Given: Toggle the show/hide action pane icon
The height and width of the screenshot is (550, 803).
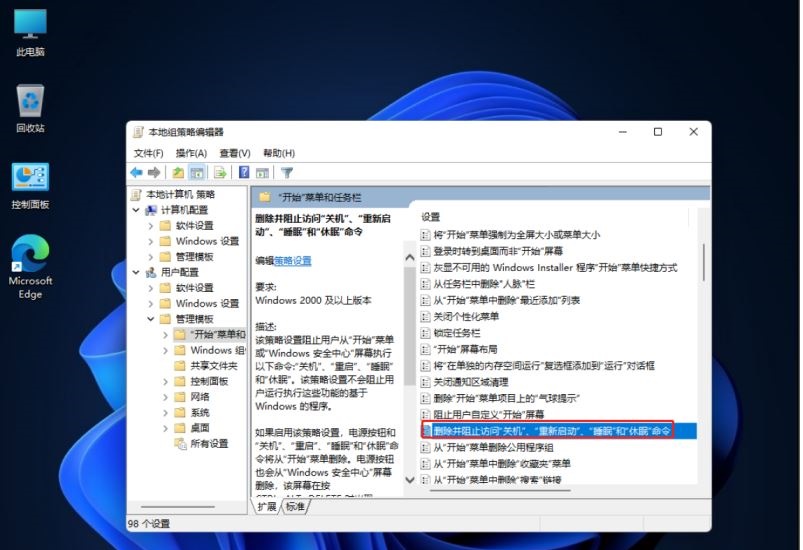Looking at the screenshot, I should (x=263, y=173).
